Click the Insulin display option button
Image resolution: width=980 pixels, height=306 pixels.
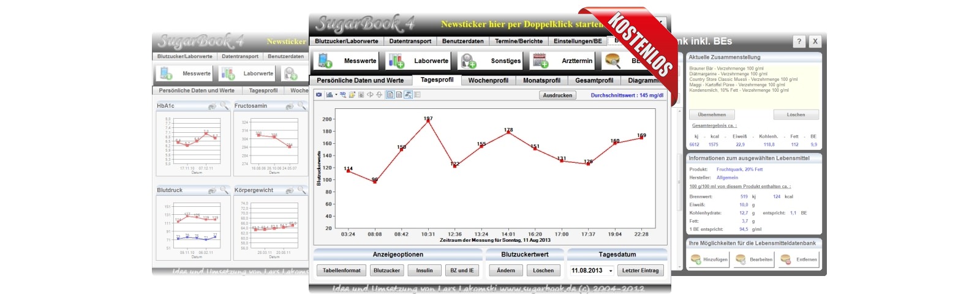pyautogui.click(x=424, y=271)
